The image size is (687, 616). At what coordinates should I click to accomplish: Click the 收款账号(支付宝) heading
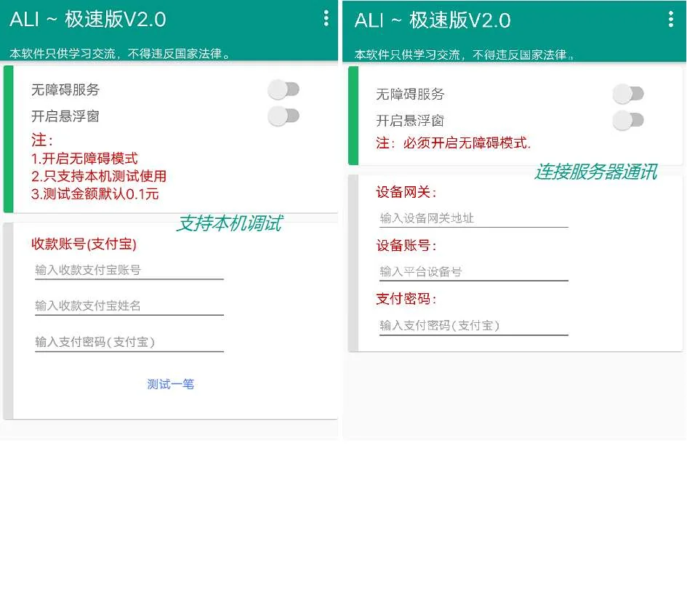[x=84, y=244]
